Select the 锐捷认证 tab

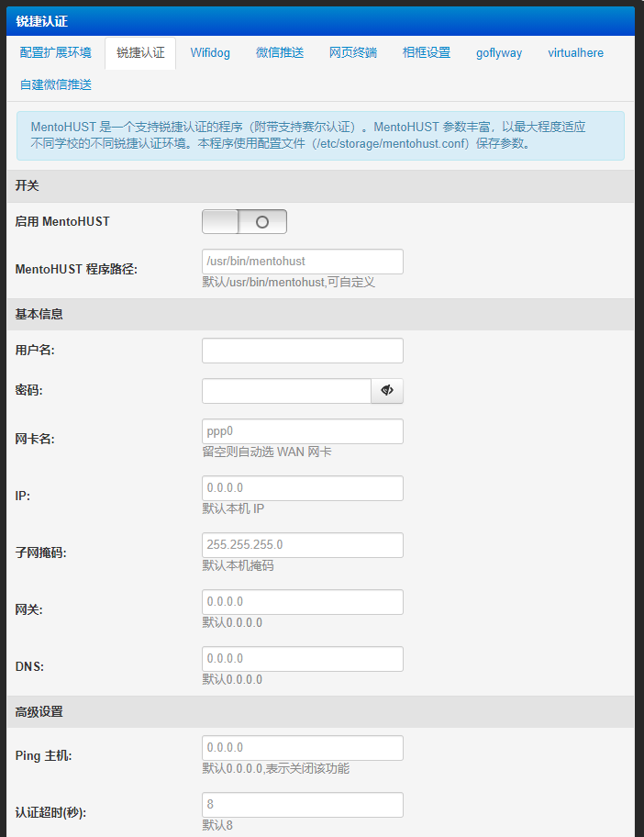pos(140,53)
